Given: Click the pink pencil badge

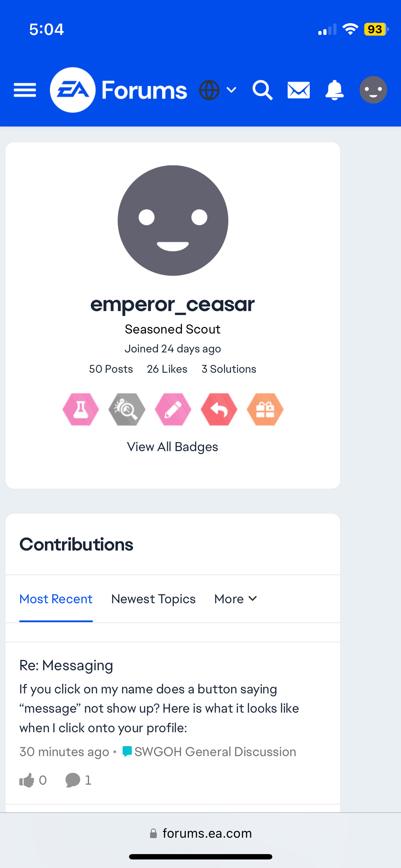Looking at the screenshot, I should (x=173, y=409).
